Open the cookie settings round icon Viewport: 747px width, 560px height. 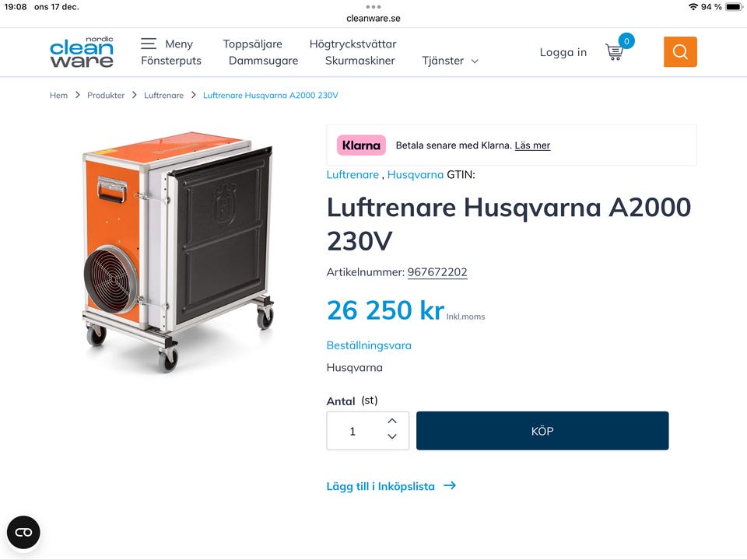click(23, 532)
